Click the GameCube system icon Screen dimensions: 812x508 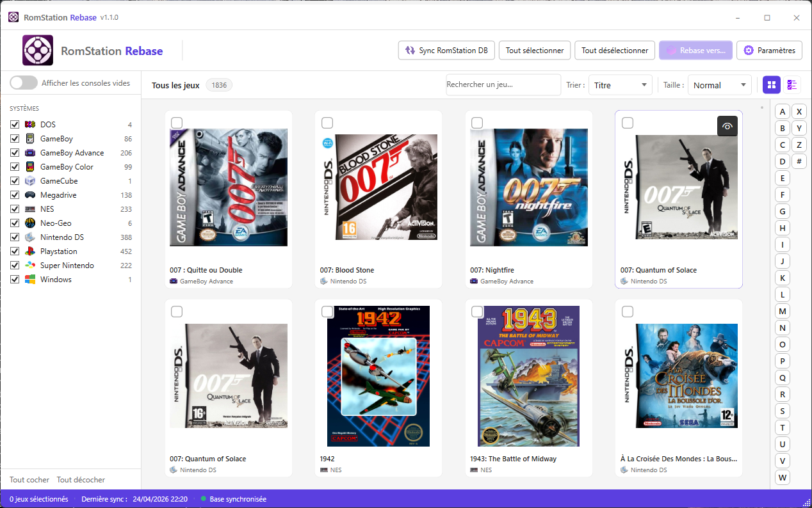pos(30,181)
